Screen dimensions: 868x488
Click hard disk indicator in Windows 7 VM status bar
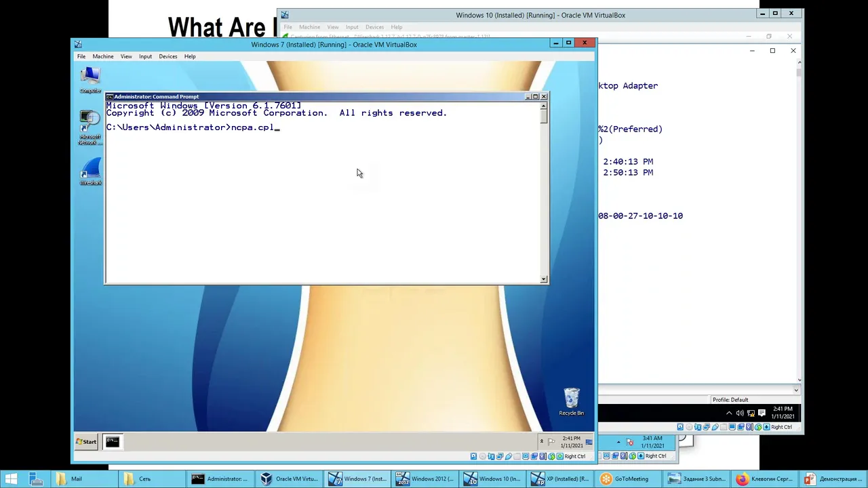473,456
